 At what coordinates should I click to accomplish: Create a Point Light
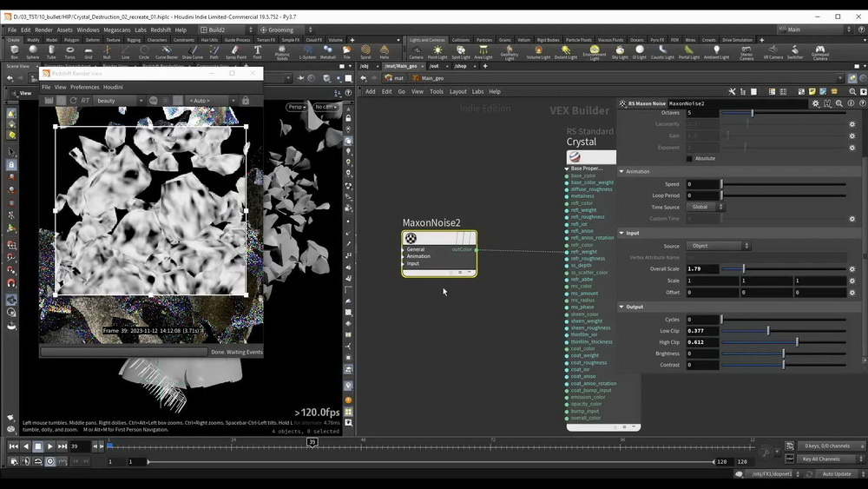(x=437, y=53)
